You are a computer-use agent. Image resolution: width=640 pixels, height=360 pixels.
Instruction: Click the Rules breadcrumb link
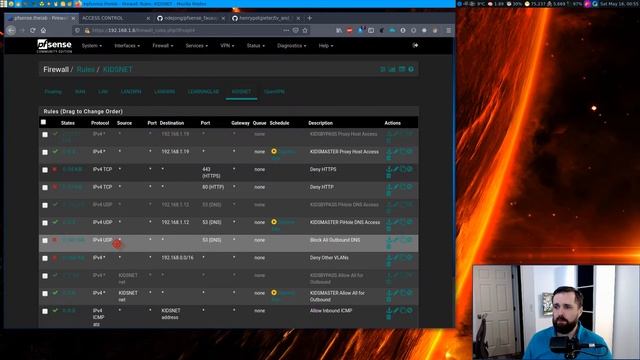pyautogui.click(x=85, y=70)
